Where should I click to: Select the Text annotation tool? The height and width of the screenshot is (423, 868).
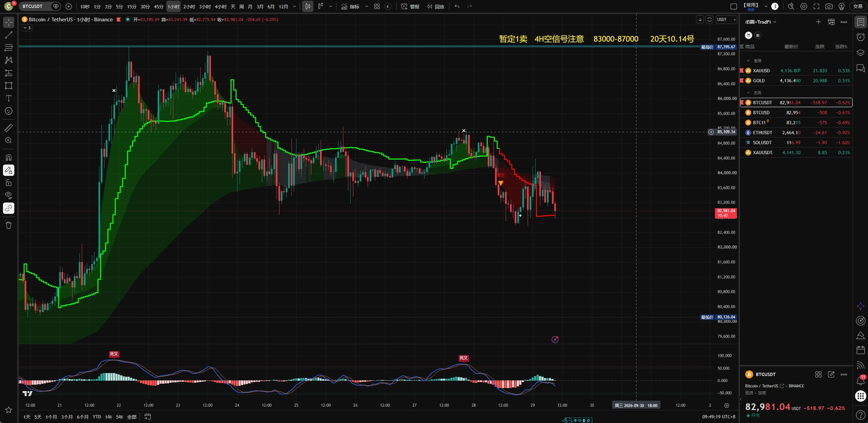(9, 98)
